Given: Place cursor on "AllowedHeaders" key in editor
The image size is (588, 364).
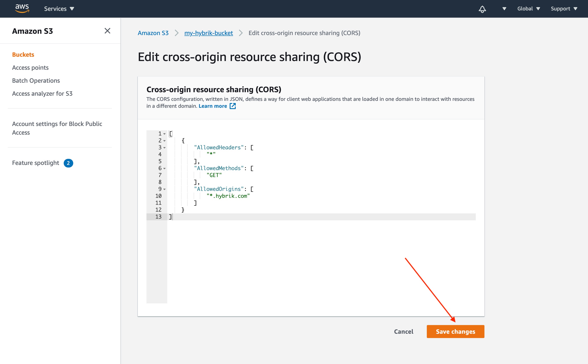Looking at the screenshot, I should (219, 148).
